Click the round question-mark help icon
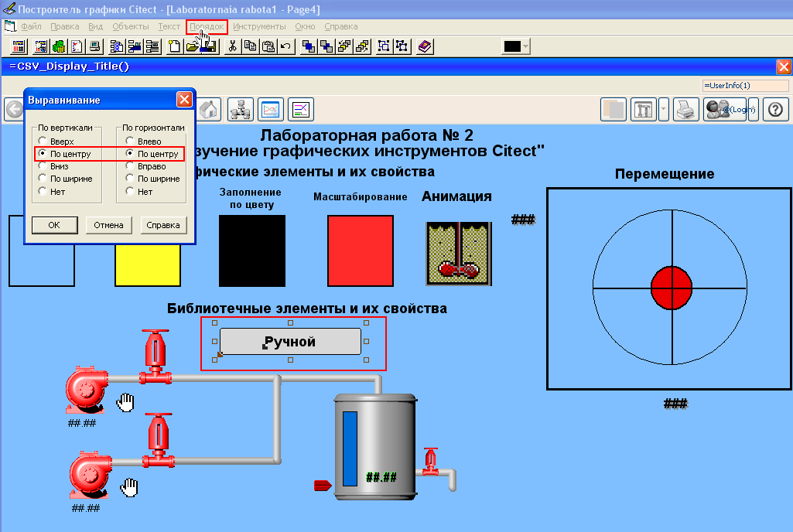Image resolution: width=793 pixels, height=532 pixels. point(775,109)
